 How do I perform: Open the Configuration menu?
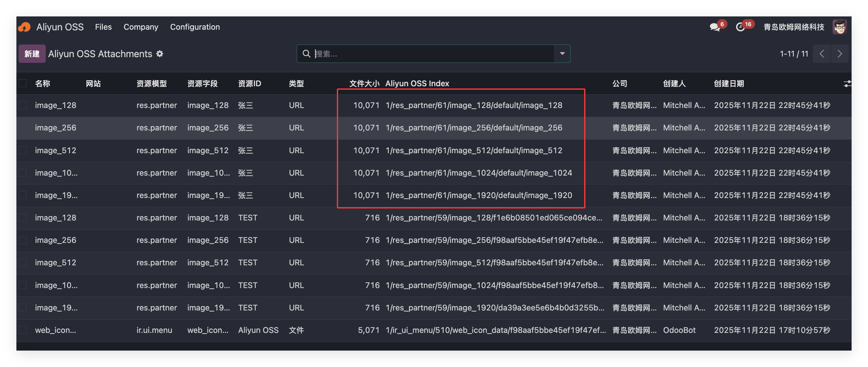click(x=195, y=27)
